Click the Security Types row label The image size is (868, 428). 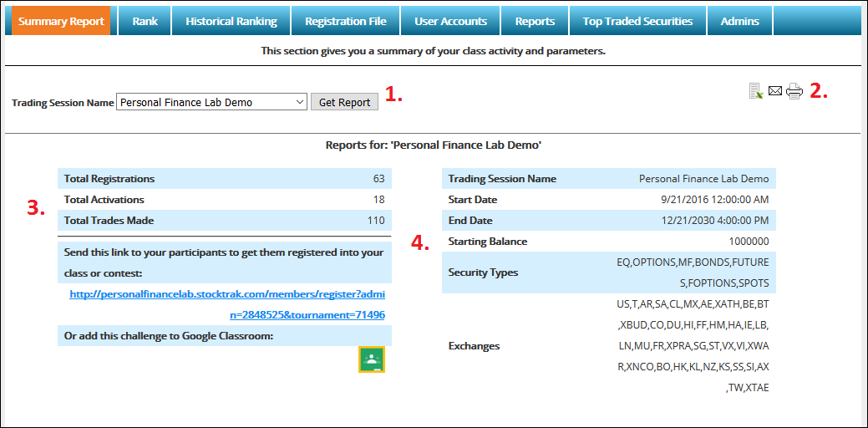[x=483, y=273]
